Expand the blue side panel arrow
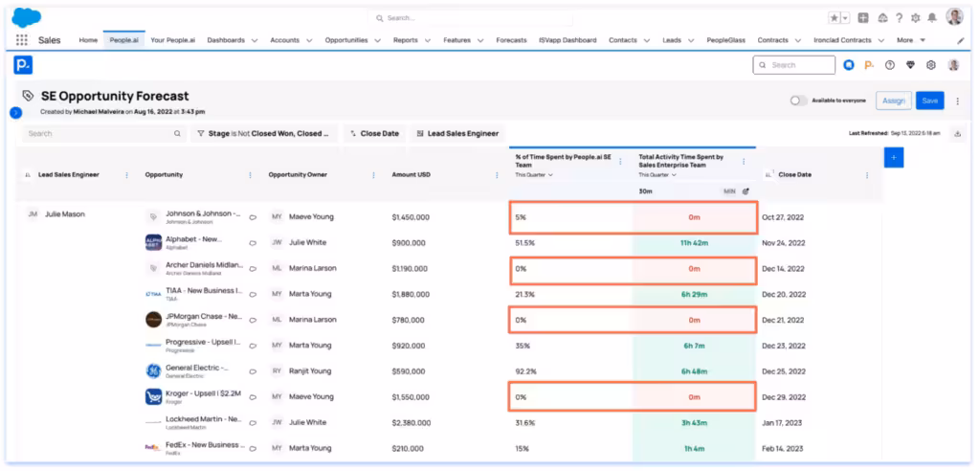Image resolution: width=980 pixels, height=471 pixels. coord(16,113)
